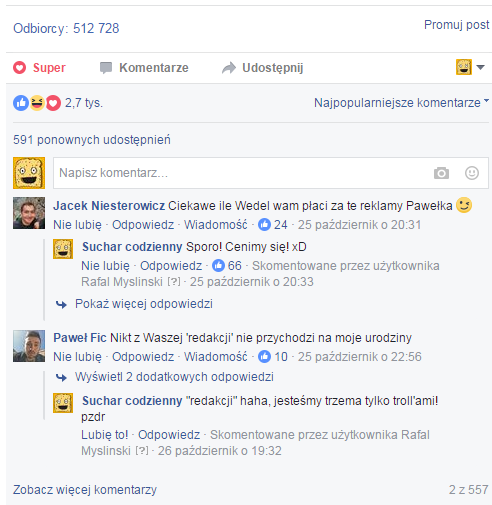Click Promuj post link
Image resolution: width=492 pixels, height=505 pixels.
click(x=456, y=25)
